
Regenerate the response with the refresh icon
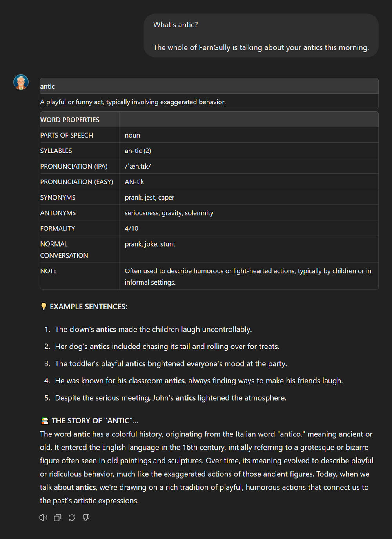[x=72, y=518]
